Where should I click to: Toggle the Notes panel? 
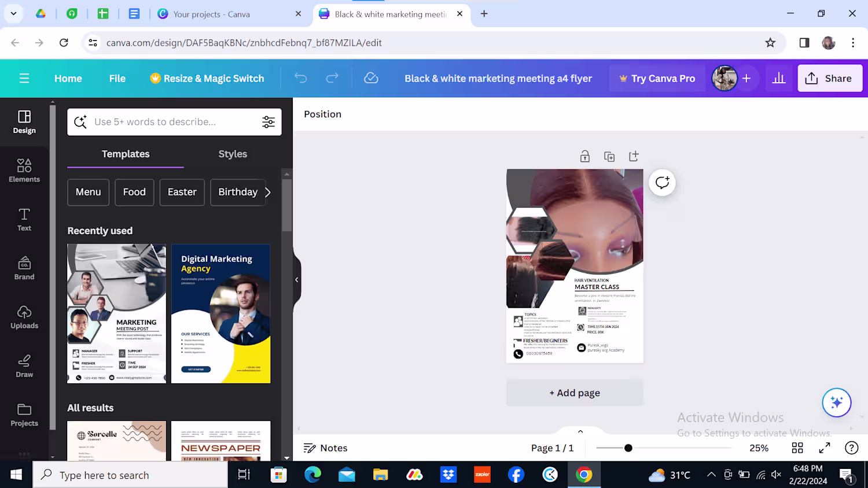coord(326,448)
